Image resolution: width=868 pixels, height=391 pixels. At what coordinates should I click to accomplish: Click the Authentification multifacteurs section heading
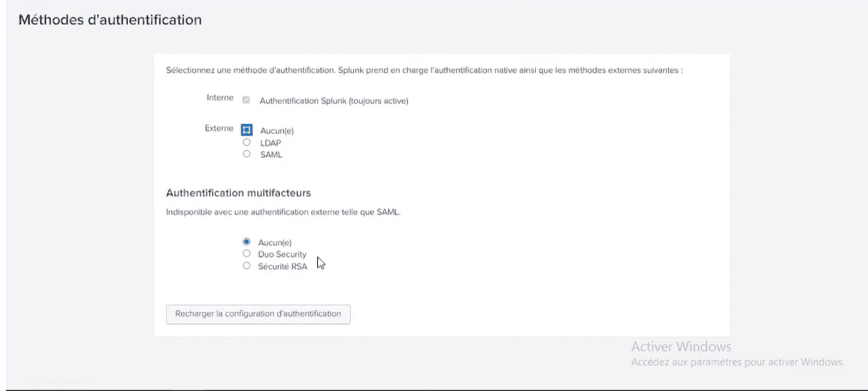(238, 192)
